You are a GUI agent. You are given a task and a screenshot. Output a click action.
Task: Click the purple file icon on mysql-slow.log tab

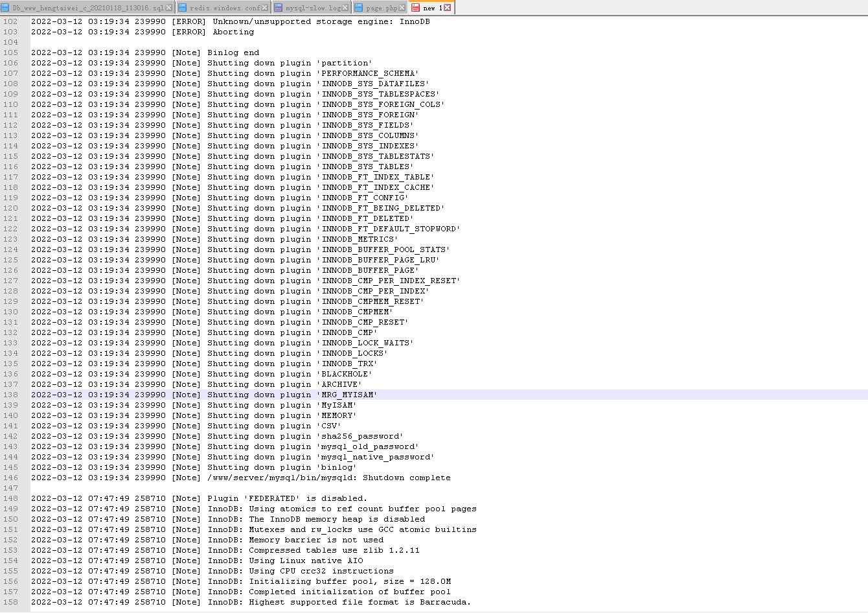tap(279, 8)
